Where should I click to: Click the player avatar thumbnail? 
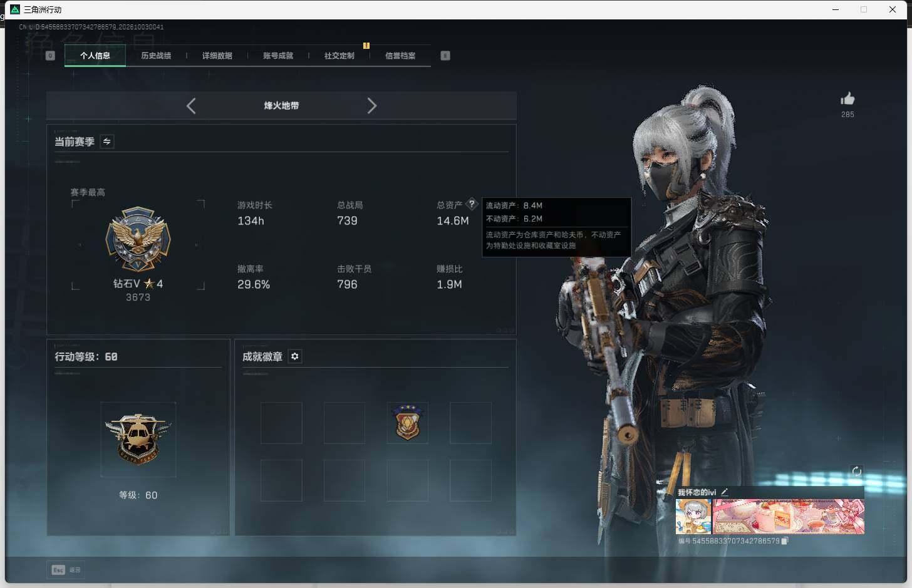(x=693, y=517)
